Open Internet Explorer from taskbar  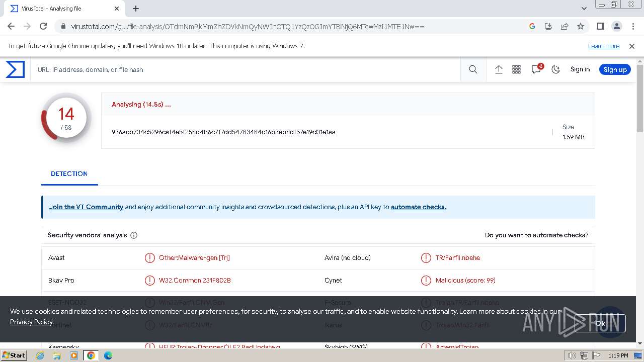click(40, 355)
